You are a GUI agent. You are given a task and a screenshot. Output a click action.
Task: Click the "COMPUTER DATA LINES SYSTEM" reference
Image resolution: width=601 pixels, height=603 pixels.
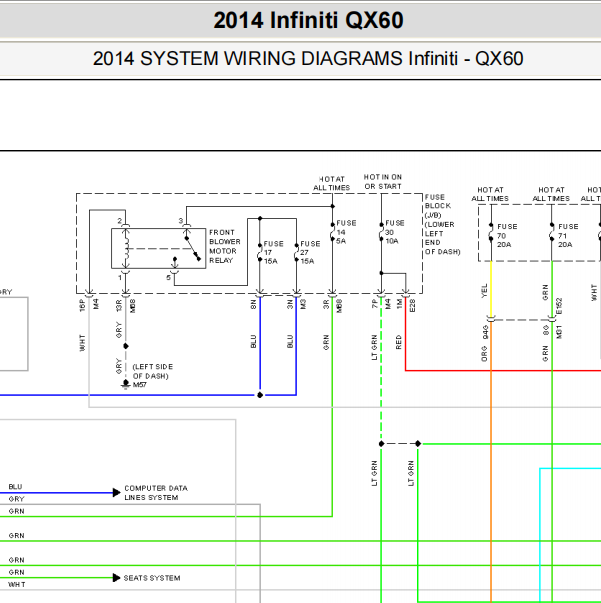click(x=156, y=493)
